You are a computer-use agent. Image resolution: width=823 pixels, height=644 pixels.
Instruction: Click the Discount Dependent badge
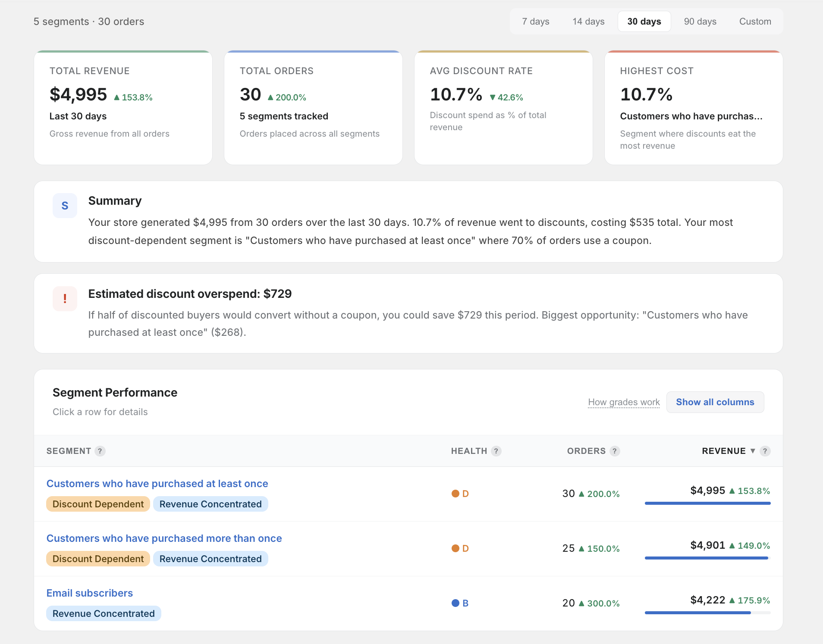click(x=97, y=503)
